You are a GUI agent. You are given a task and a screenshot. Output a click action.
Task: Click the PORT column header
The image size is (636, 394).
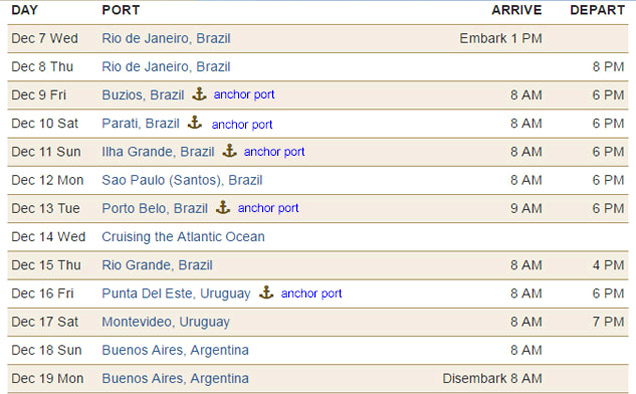click(121, 10)
